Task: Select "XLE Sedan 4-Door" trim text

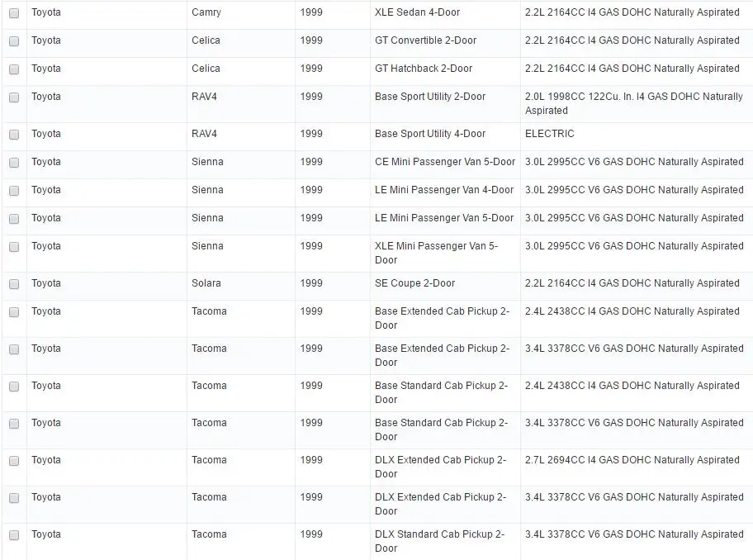Action: tap(417, 12)
